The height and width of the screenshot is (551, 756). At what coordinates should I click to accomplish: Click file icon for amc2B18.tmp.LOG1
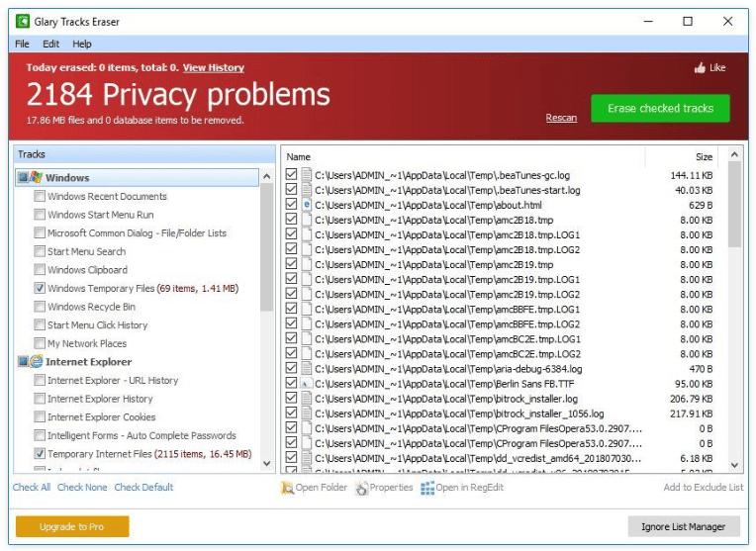306,234
